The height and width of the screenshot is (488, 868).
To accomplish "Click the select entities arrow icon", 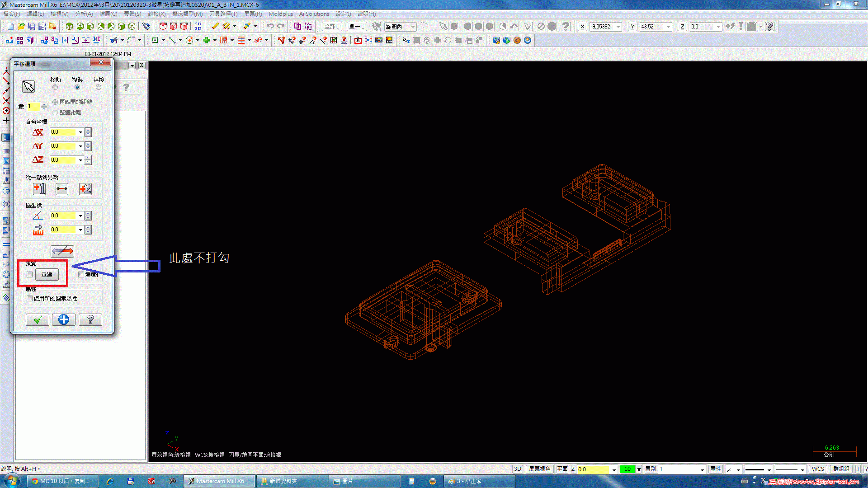I will tap(28, 86).
